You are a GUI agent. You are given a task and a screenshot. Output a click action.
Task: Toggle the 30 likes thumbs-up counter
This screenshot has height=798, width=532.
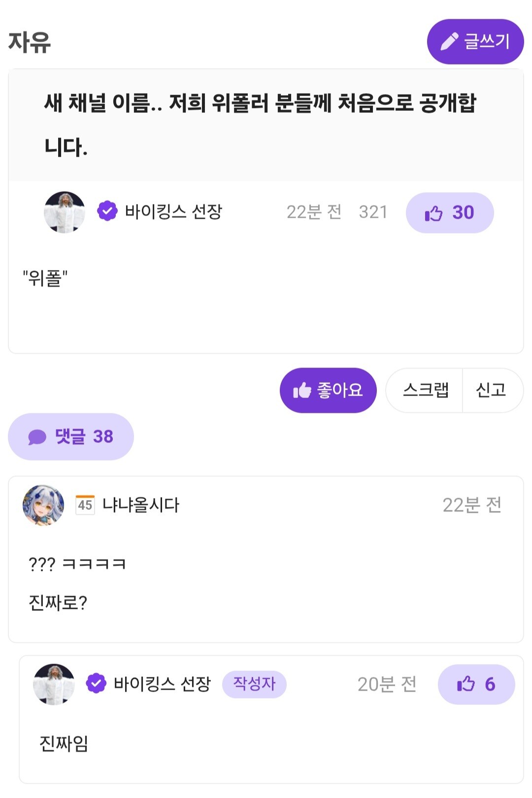pos(450,213)
